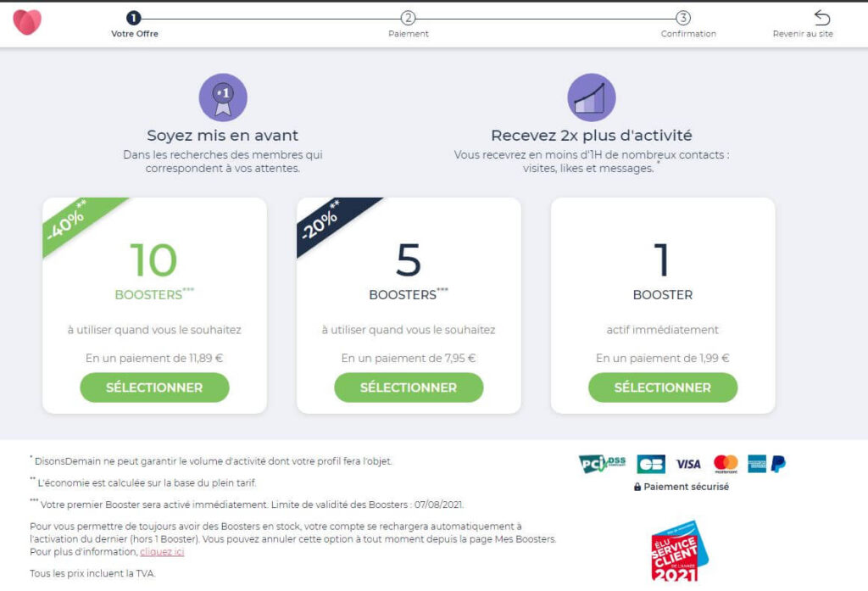Click the Mastercard logo
The width and height of the screenshot is (868, 591).
726,464
